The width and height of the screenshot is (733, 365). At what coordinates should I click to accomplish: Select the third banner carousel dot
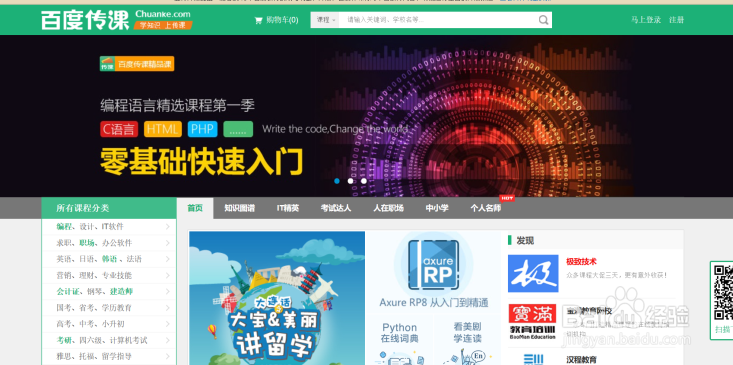(x=364, y=181)
